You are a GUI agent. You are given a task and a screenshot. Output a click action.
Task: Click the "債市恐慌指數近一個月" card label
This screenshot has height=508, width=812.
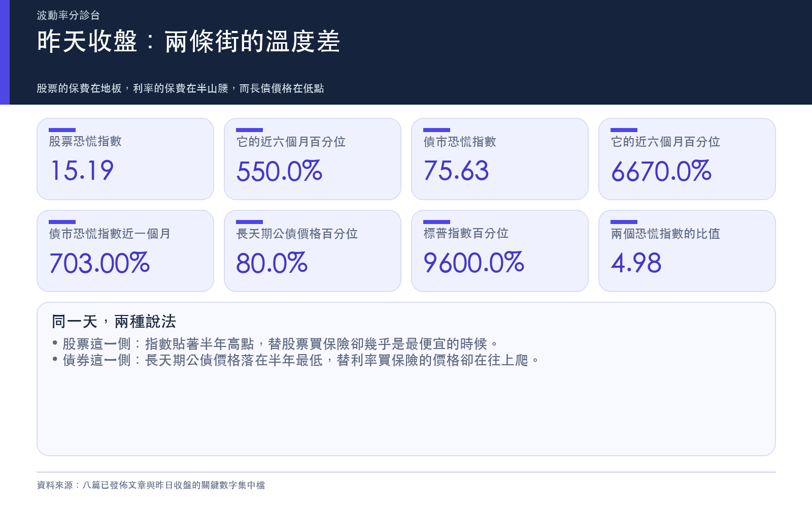[x=110, y=234]
